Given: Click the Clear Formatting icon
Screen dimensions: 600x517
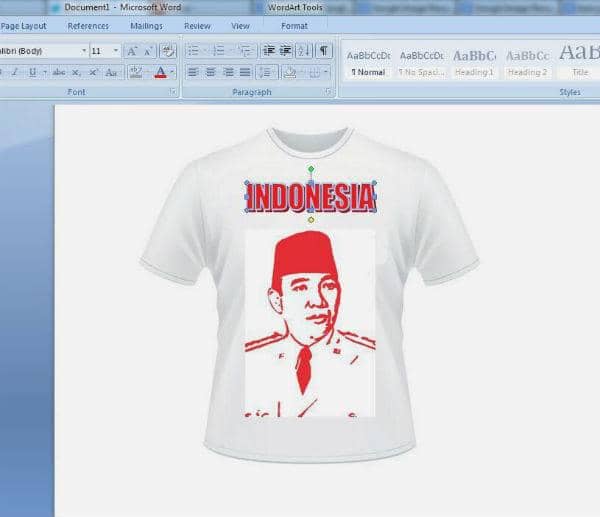Looking at the screenshot, I should (168, 51).
